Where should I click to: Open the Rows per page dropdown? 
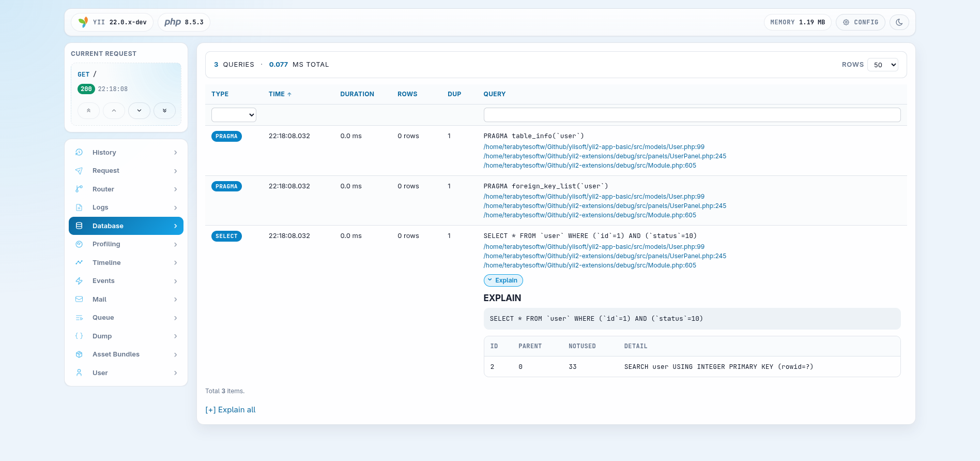[x=883, y=65]
